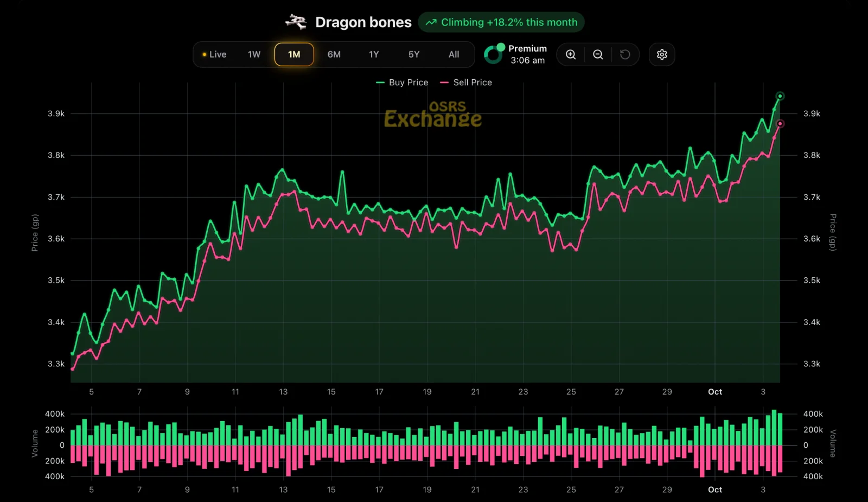Screen dimensions: 868x502
Task: Click the Volume right axis title
Action: pos(833,443)
